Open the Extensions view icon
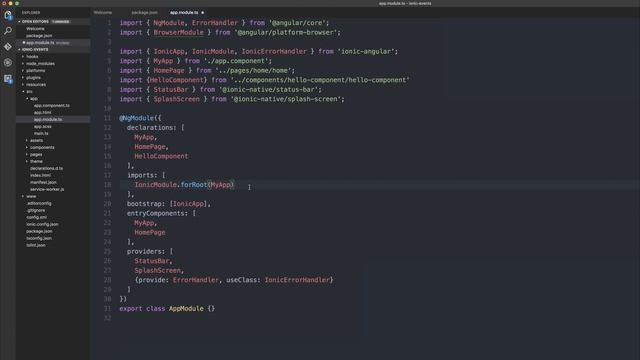Image resolution: width=640 pixels, height=360 pixels. click(x=8, y=78)
